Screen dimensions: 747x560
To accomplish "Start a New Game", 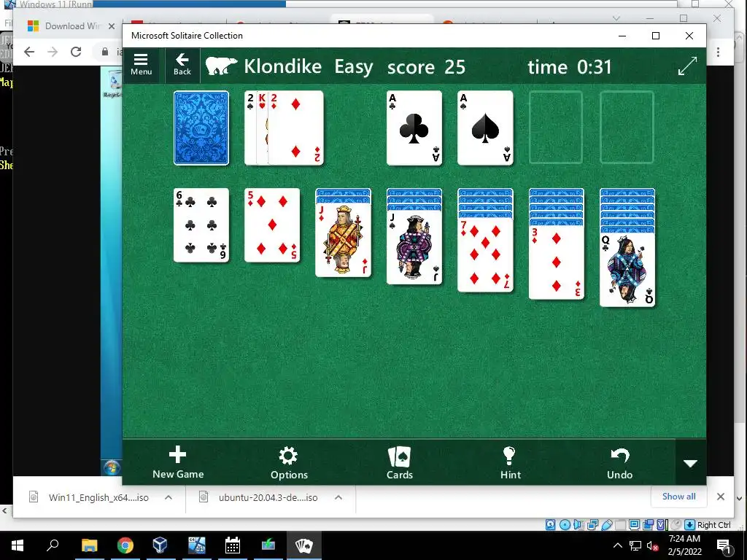I will (178, 462).
